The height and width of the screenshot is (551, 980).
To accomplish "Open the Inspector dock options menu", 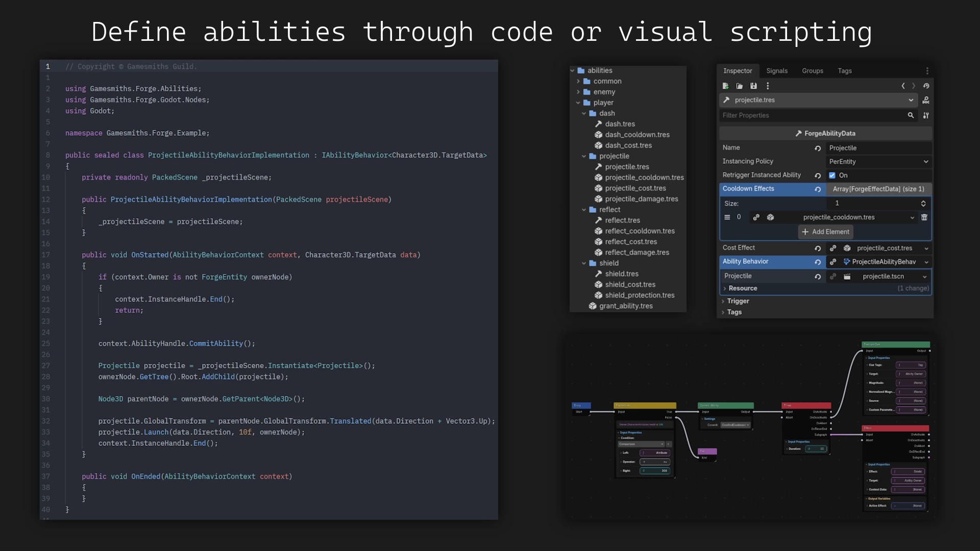I will [927, 71].
